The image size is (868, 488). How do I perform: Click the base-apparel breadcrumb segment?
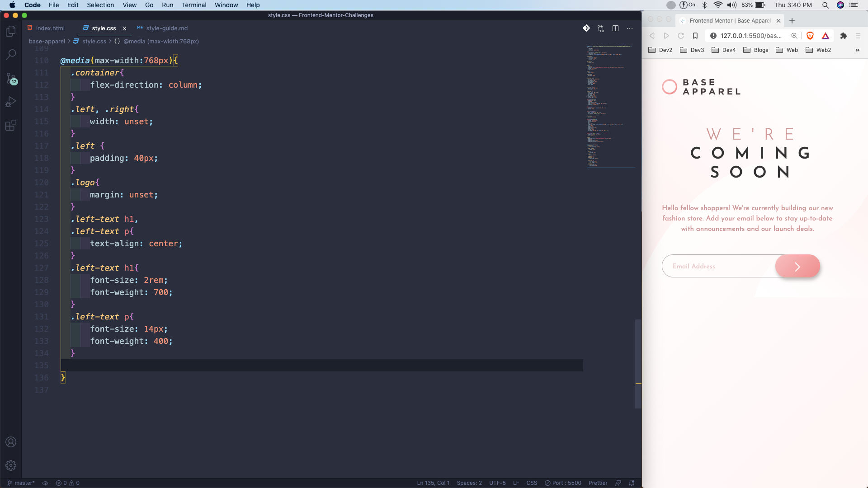47,41
